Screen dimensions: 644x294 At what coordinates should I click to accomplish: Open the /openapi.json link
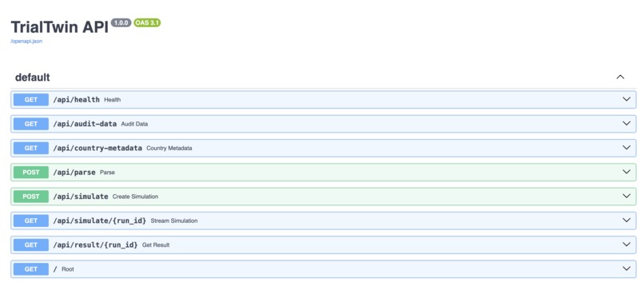coord(26,41)
